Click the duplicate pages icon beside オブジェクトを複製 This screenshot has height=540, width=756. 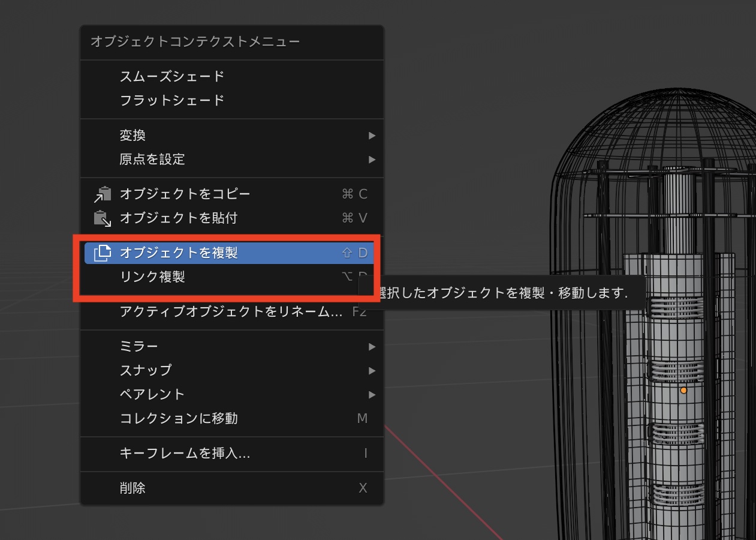pyautogui.click(x=104, y=253)
